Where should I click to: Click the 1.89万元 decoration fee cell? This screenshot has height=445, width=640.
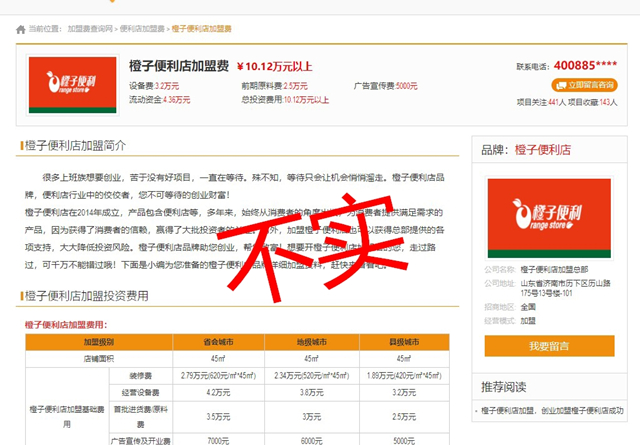(x=404, y=376)
